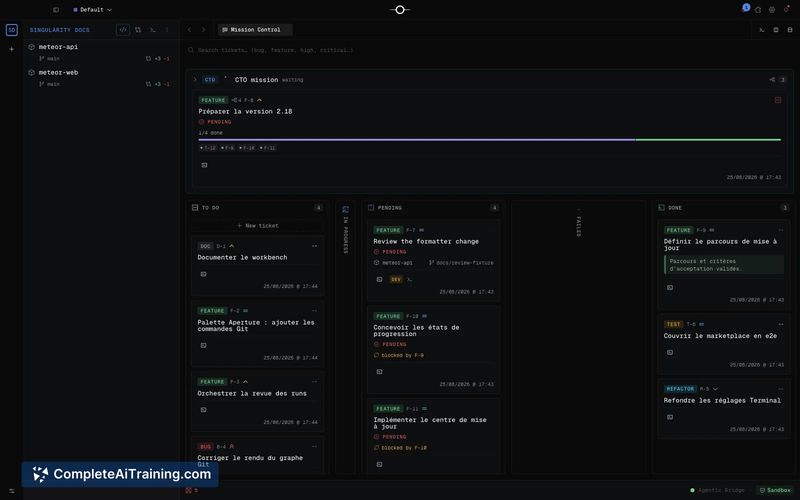Open more menu on Palette Aperture card

(314, 311)
